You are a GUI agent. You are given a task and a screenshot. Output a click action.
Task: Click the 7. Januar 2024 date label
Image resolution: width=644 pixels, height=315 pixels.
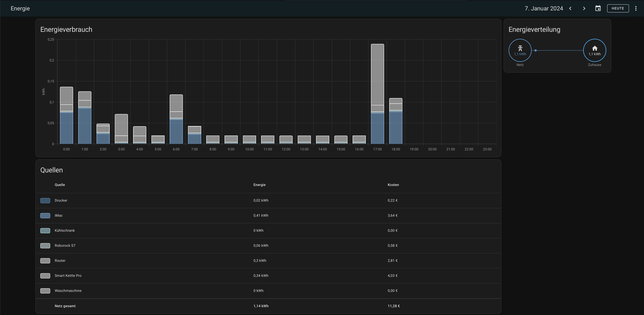click(544, 9)
